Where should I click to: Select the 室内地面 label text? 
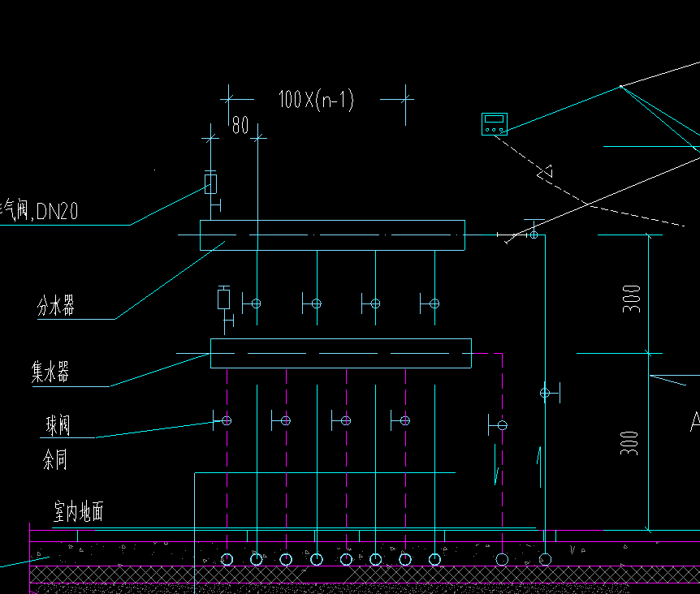pos(79,511)
